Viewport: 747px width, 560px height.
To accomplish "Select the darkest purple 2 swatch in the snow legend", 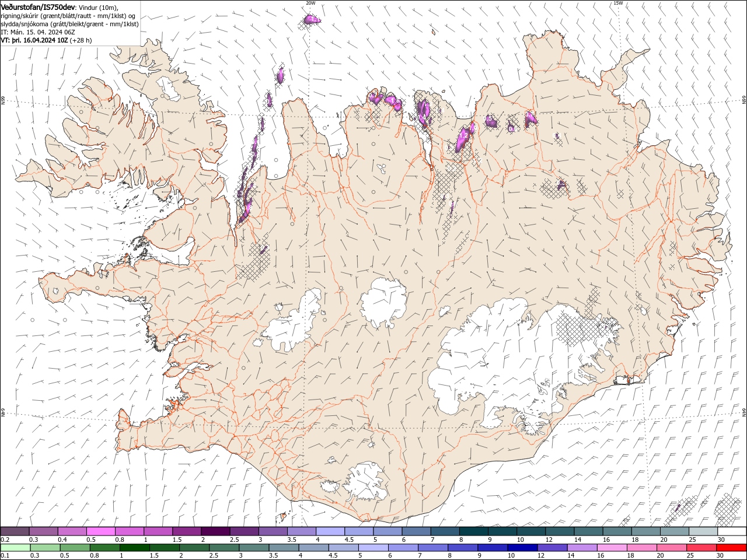I will pyautogui.click(x=215, y=531).
